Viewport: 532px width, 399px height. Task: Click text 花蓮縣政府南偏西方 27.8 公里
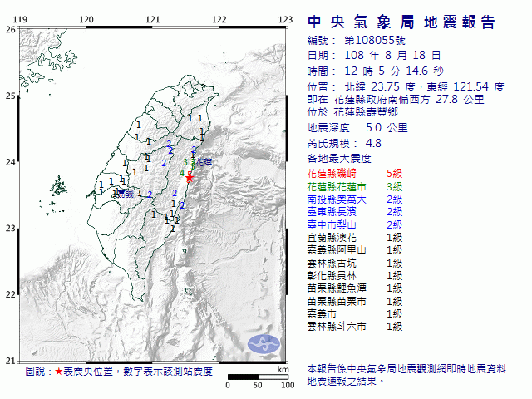pos(409,100)
